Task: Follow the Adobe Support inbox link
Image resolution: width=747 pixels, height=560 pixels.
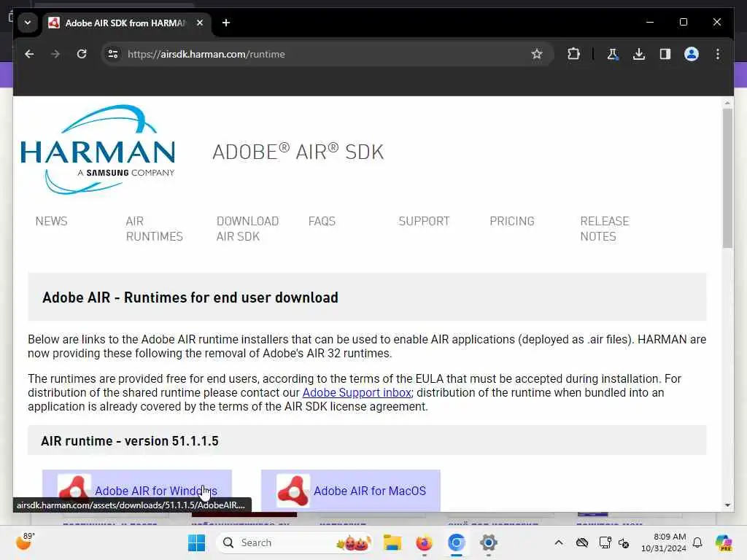Action: 357,392
